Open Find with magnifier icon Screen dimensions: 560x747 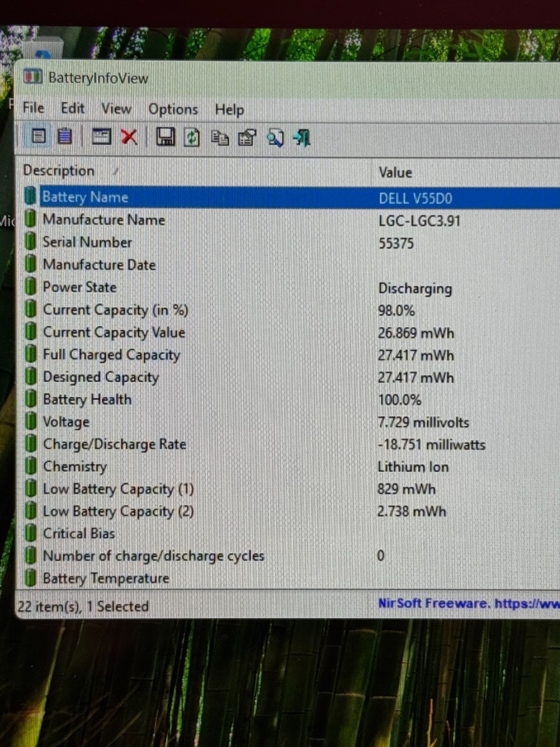pos(275,138)
